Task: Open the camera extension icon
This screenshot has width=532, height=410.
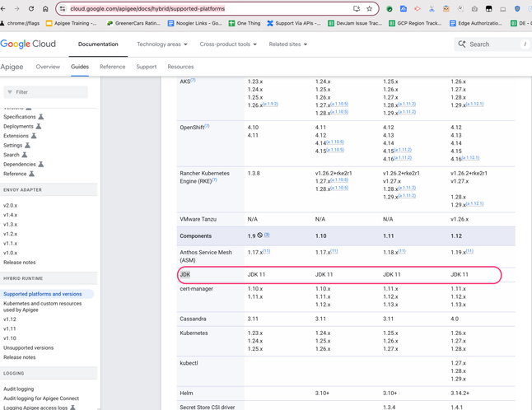Action: 474,9
